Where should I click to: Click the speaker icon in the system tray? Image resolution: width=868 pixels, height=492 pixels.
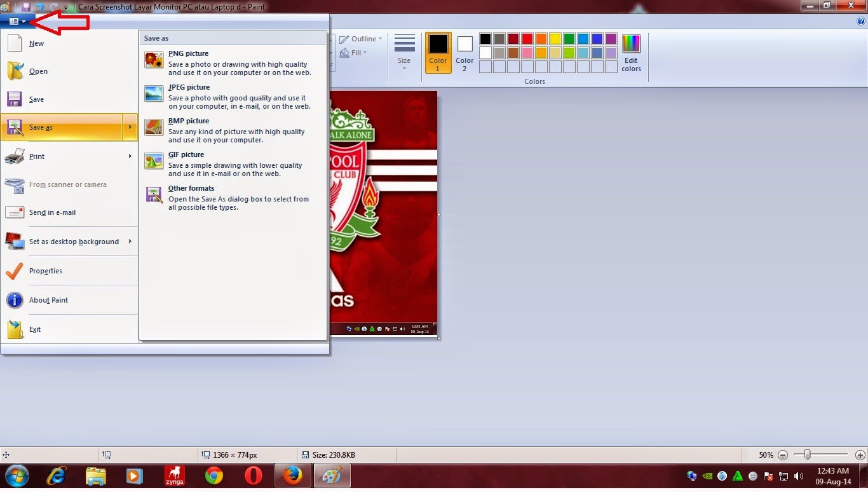coord(799,475)
